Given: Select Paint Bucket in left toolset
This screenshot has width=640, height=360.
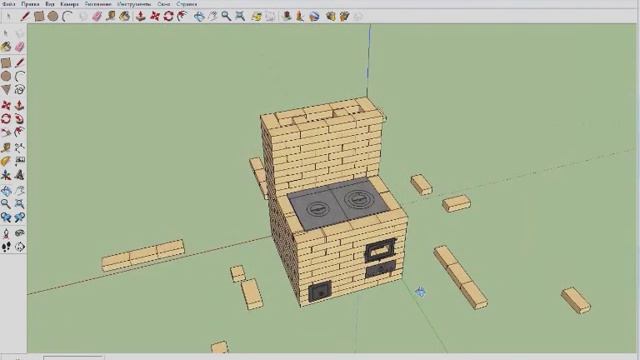Looking at the screenshot, I should click(x=6, y=47).
